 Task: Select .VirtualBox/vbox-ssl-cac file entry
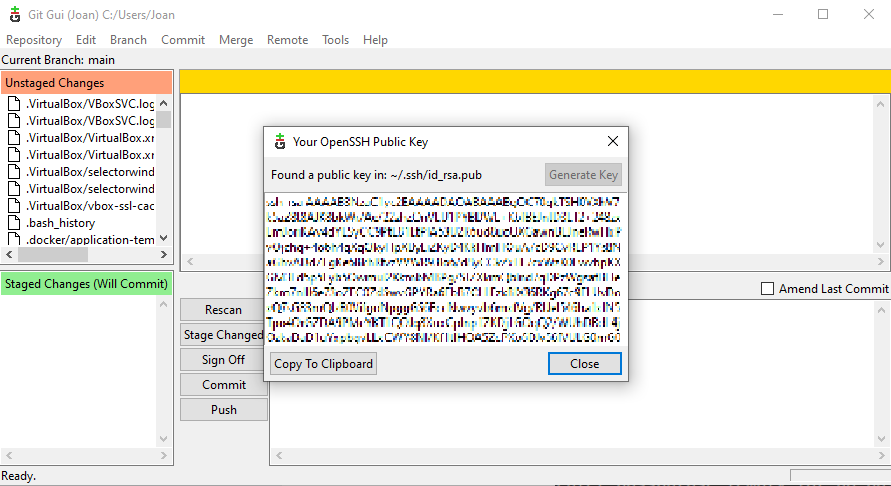coord(90,206)
